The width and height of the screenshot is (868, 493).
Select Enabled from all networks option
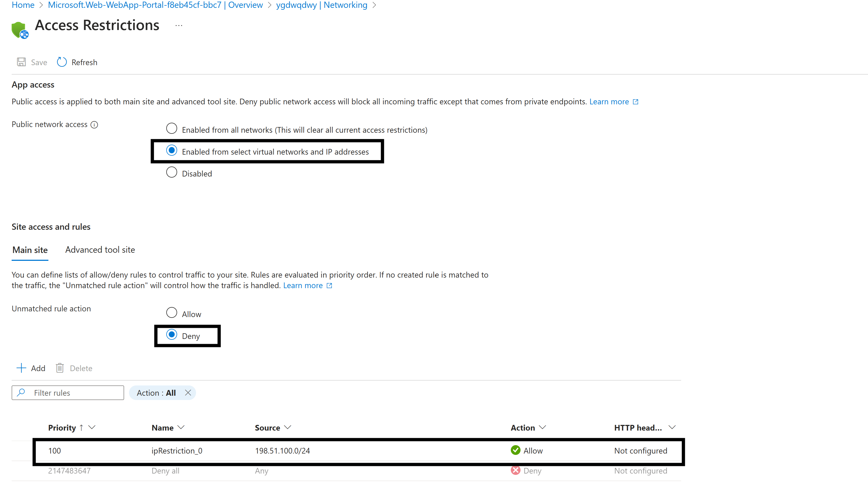click(x=172, y=128)
